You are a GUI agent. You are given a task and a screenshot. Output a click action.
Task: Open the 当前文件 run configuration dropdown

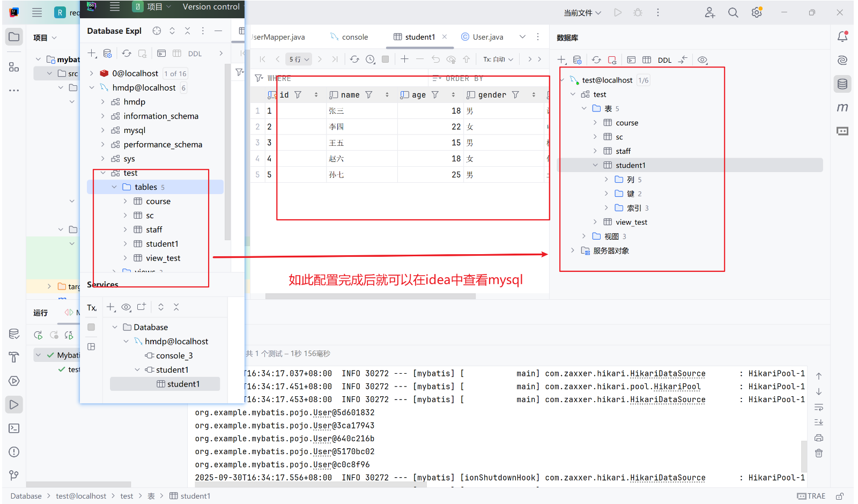(x=582, y=12)
